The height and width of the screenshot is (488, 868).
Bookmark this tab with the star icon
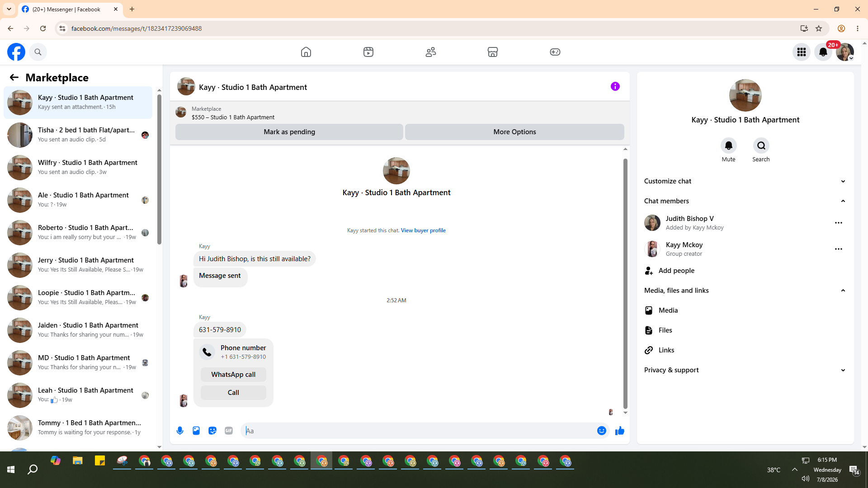[x=819, y=28]
